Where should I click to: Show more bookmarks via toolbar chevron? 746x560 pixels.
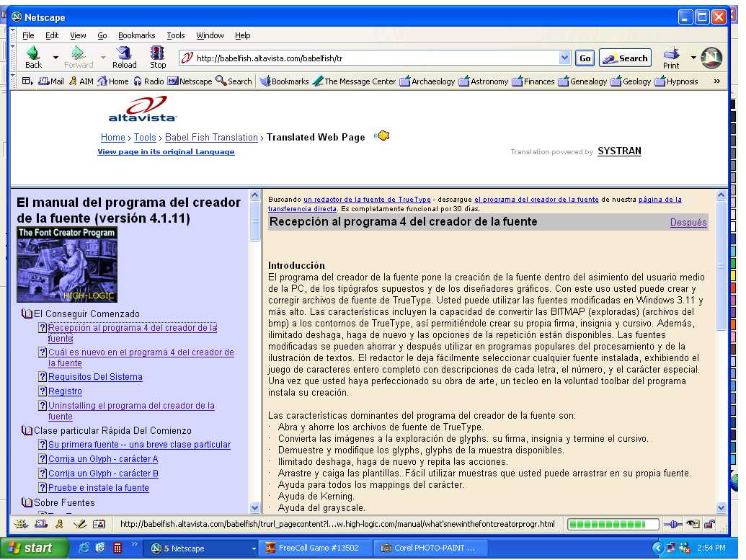717,81
